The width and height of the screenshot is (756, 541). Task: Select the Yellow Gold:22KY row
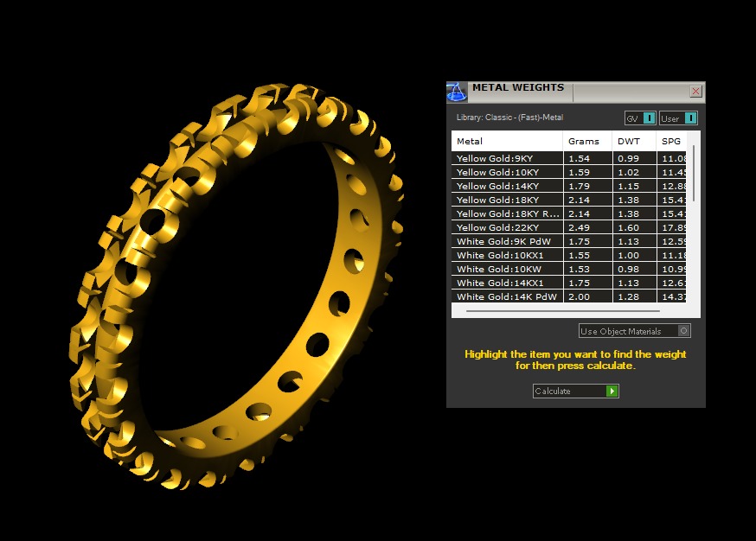(569, 227)
